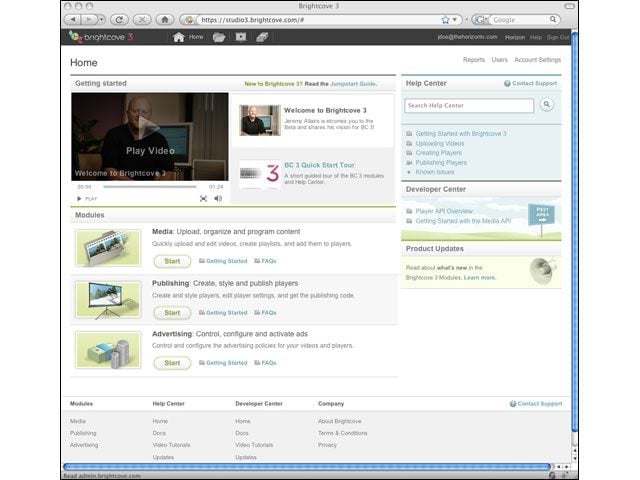
Task: Click the studio3.brightcove.com URL field
Action: 318,20
